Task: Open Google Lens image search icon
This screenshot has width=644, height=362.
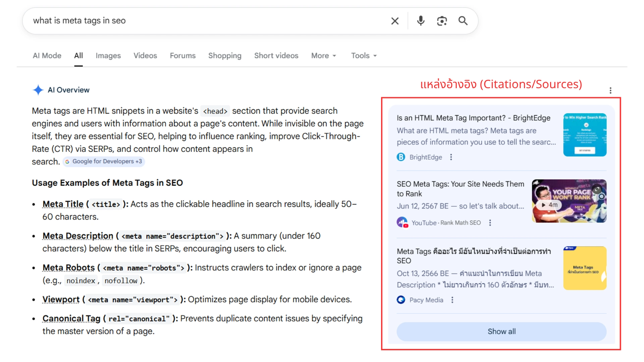Action: (442, 21)
